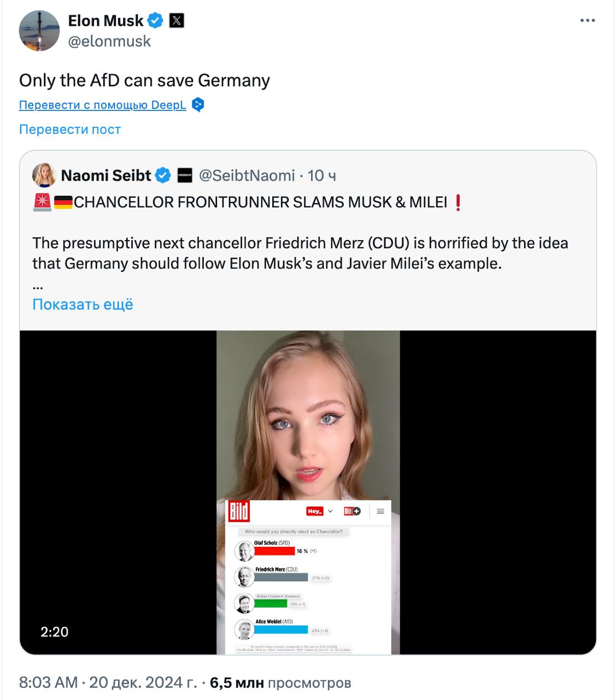
Task: Click the "Перевести пост" link
Action: pyautogui.click(x=69, y=129)
